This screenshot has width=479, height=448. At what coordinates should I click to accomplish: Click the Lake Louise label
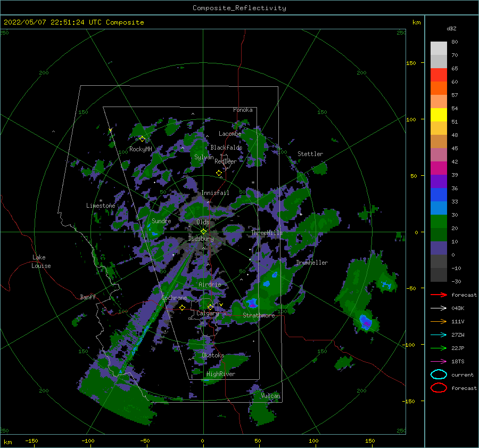[x=41, y=262]
